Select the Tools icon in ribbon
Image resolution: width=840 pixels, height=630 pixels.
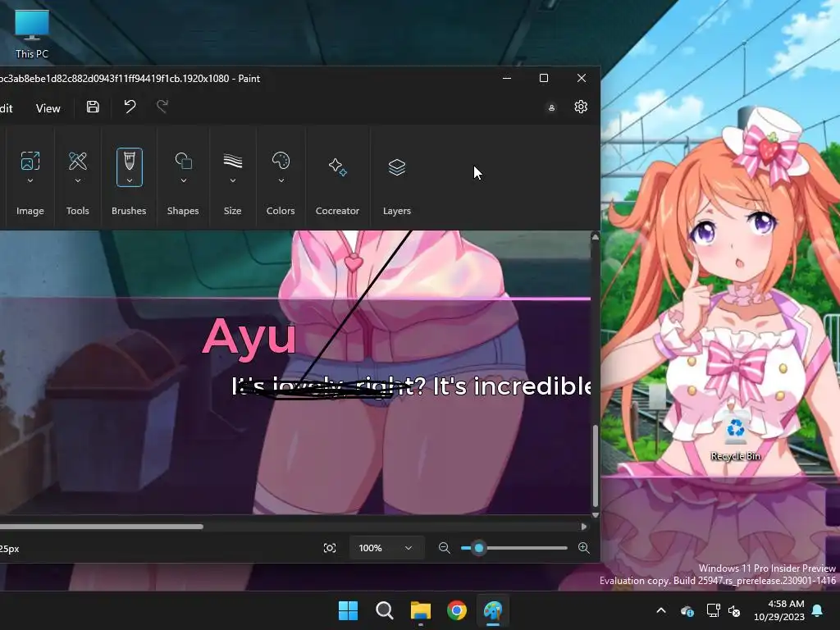pos(78,161)
